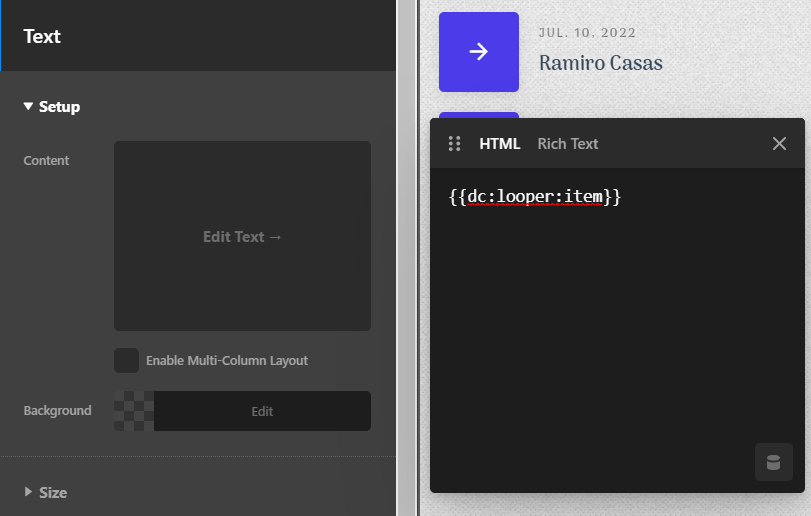Open the Edit Text content box
Image resolution: width=811 pixels, height=516 pixels.
(x=242, y=237)
